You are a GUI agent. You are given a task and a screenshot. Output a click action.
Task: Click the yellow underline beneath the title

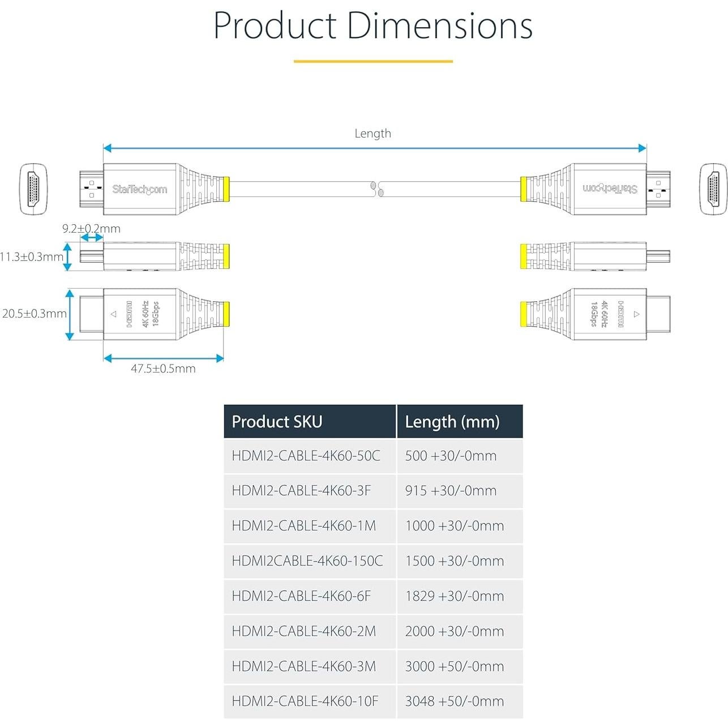click(x=372, y=61)
